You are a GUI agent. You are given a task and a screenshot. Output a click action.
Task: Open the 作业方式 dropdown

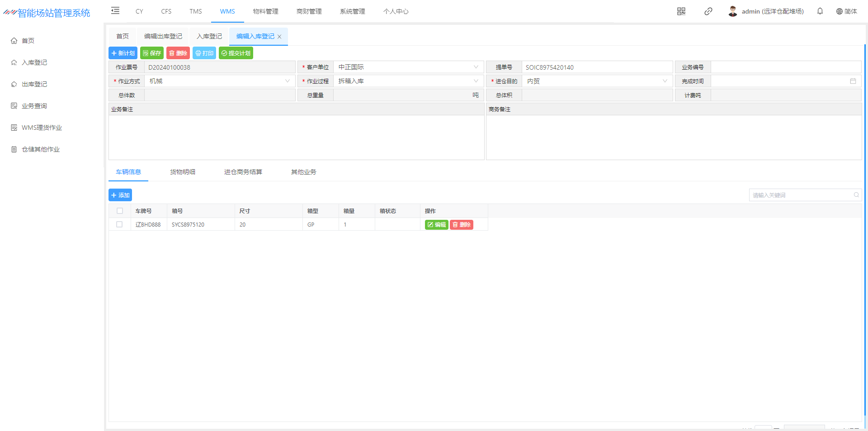tap(287, 81)
